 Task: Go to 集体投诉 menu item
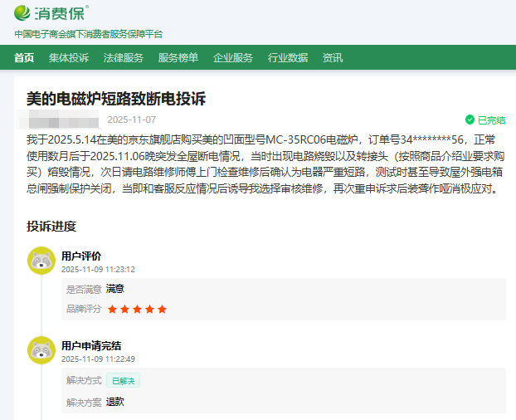69,57
